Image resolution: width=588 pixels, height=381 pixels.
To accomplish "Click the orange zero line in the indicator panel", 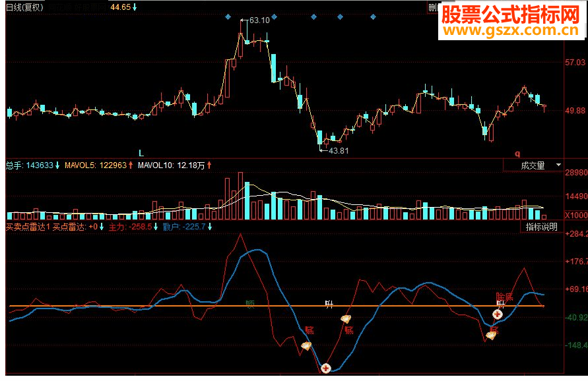I will pyautogui.click(x=277, y=306).
